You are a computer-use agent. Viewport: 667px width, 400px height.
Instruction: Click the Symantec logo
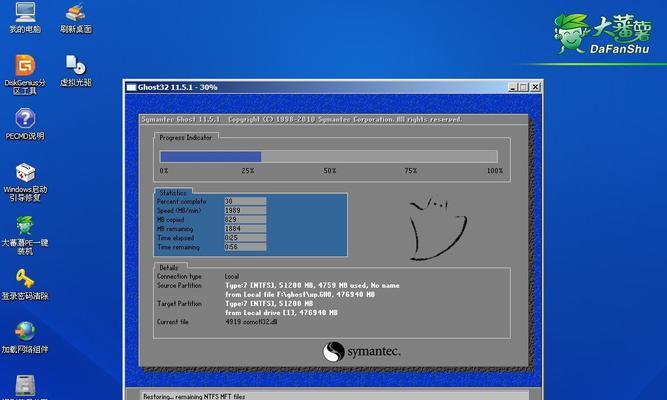point(361,352)
